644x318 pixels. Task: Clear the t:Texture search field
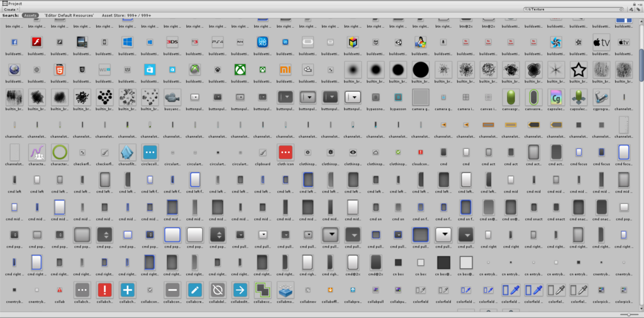click(621, 9)
